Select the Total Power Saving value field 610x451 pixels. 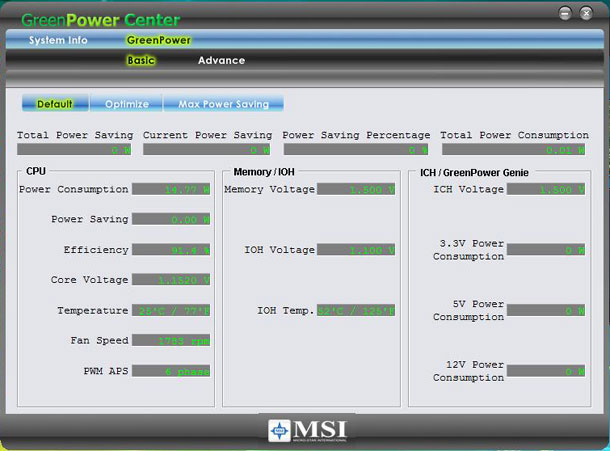coord(74,149)
